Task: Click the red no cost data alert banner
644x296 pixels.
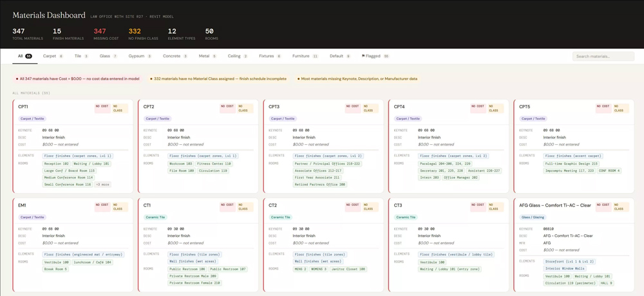Action: coord(77,79)
